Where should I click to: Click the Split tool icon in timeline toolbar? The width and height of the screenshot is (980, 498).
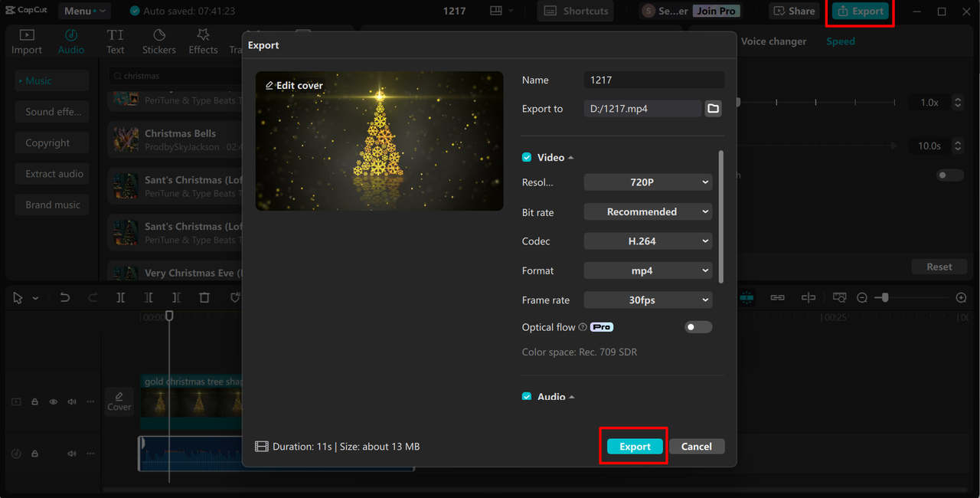tap(121, 298)
